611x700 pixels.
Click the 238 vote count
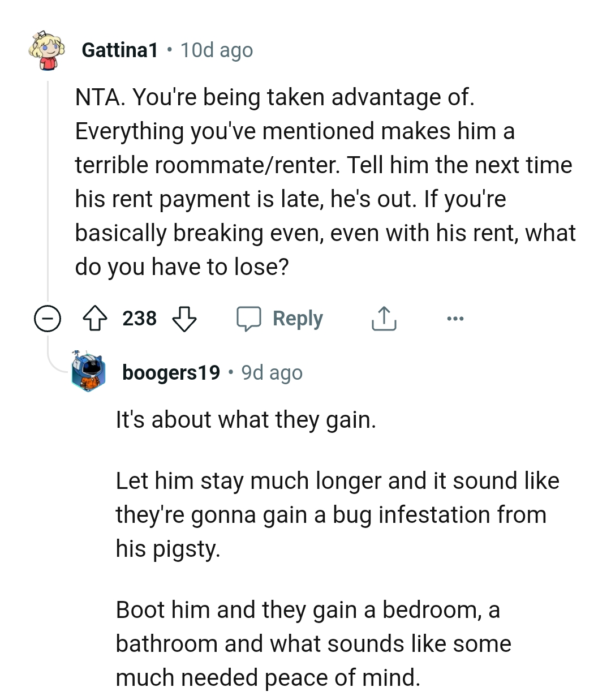[x=140, y=318]
